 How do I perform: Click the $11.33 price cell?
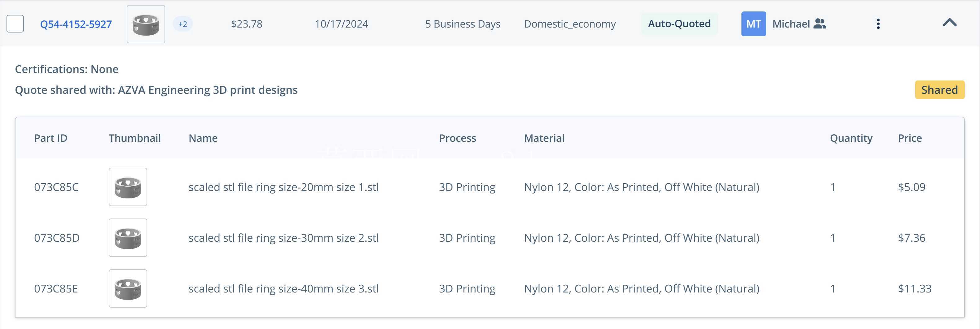tap(915, 288)
